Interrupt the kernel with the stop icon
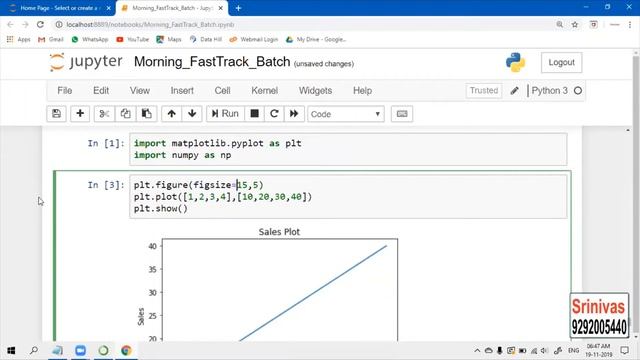Image resolution: width=640 pixels, height=360 pixels. [254, 114]
